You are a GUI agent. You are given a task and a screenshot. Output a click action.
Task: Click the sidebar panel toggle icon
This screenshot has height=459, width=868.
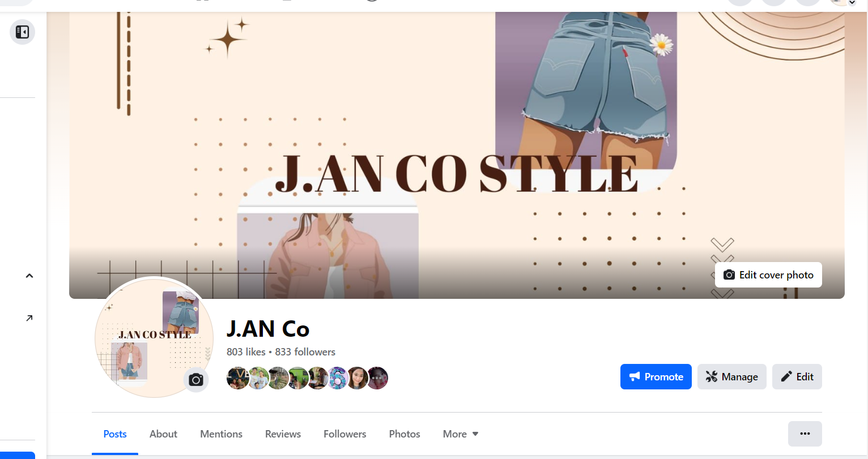(22, 32)
